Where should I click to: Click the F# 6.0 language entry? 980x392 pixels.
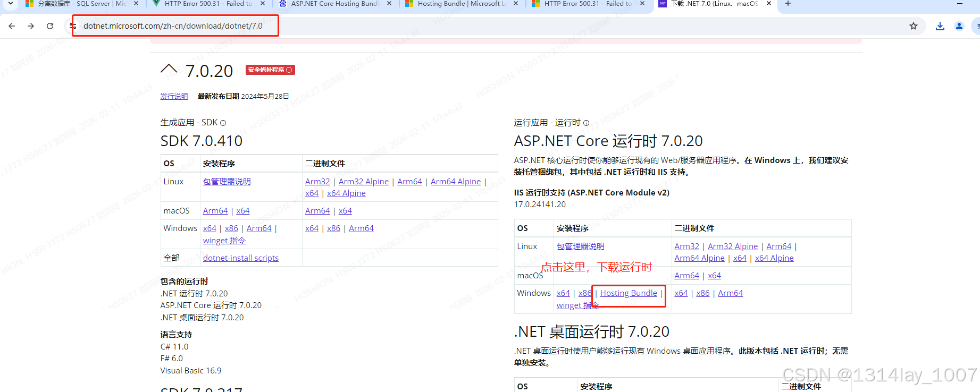pyautogui.click(x=172, y=359)
